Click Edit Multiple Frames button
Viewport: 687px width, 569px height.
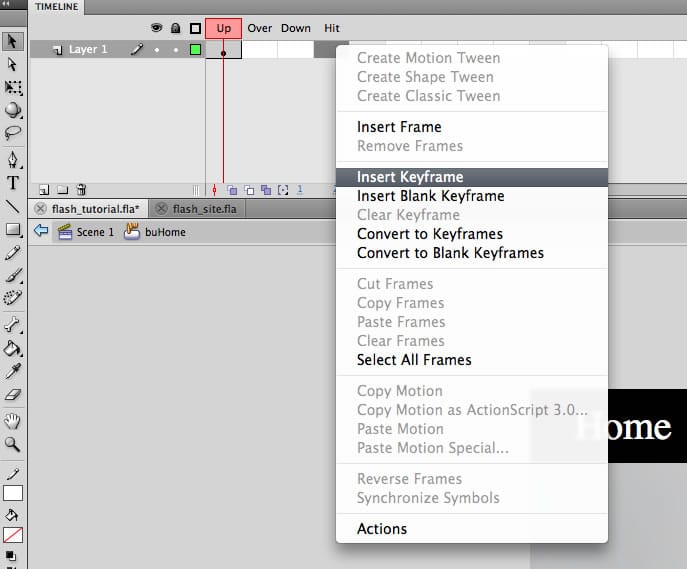tap(266, 190)
